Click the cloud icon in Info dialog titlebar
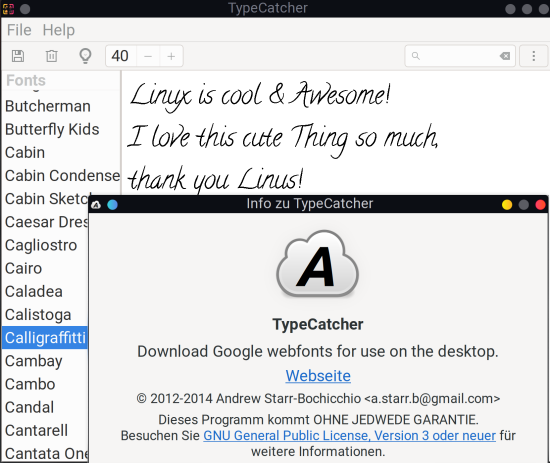Screen dimensions: 550x463 (x=96, y=204)
